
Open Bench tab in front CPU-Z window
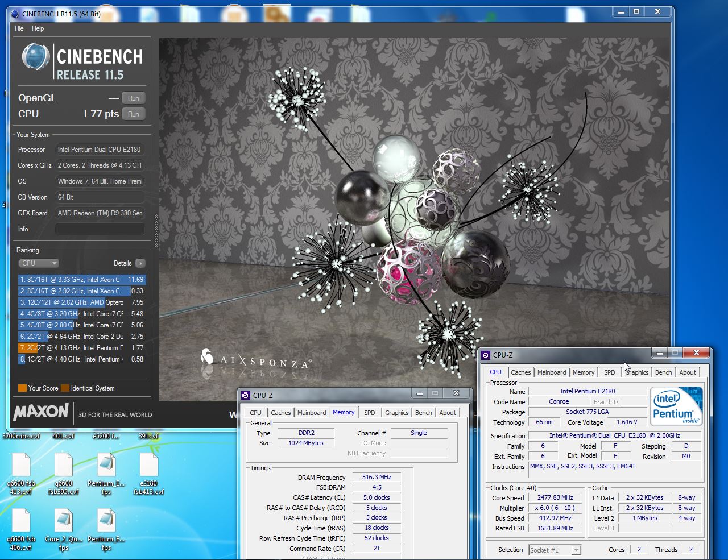coord(663,372)
